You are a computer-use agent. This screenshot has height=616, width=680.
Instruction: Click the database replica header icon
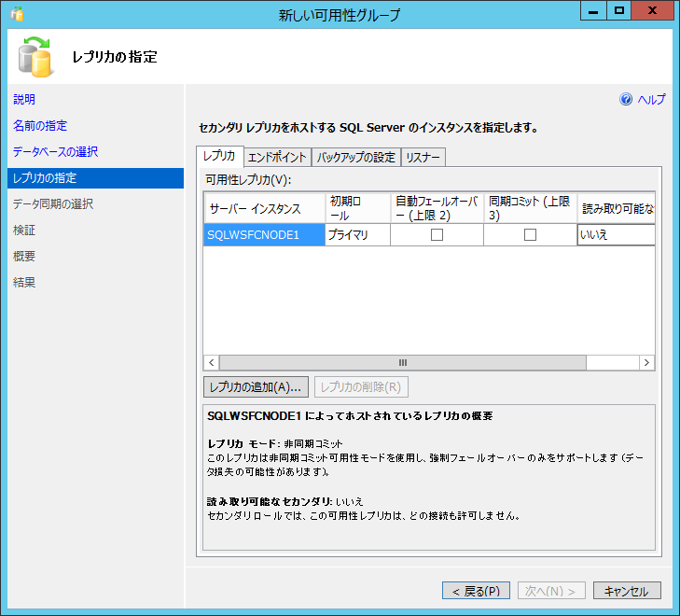36,57
